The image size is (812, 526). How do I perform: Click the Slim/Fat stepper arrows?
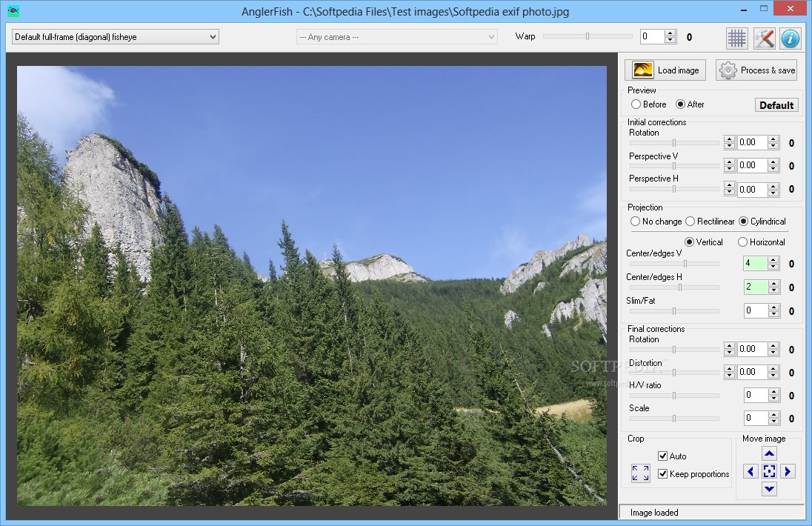click(773, 310)
